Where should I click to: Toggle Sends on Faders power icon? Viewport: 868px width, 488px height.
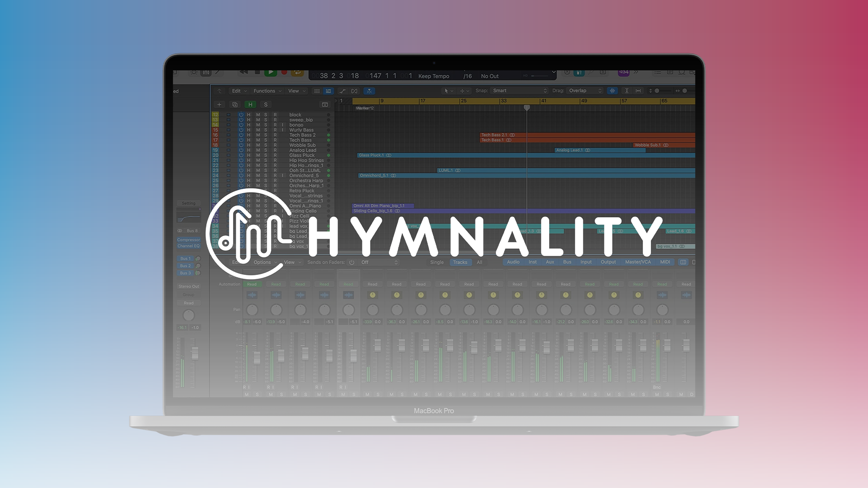(x=352, y=263)
